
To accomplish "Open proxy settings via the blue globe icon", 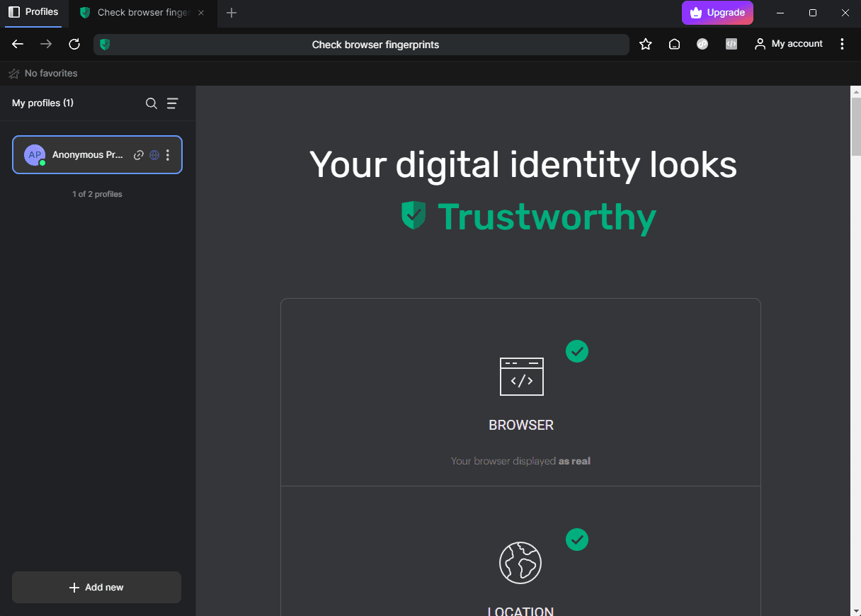I will 154,154.
